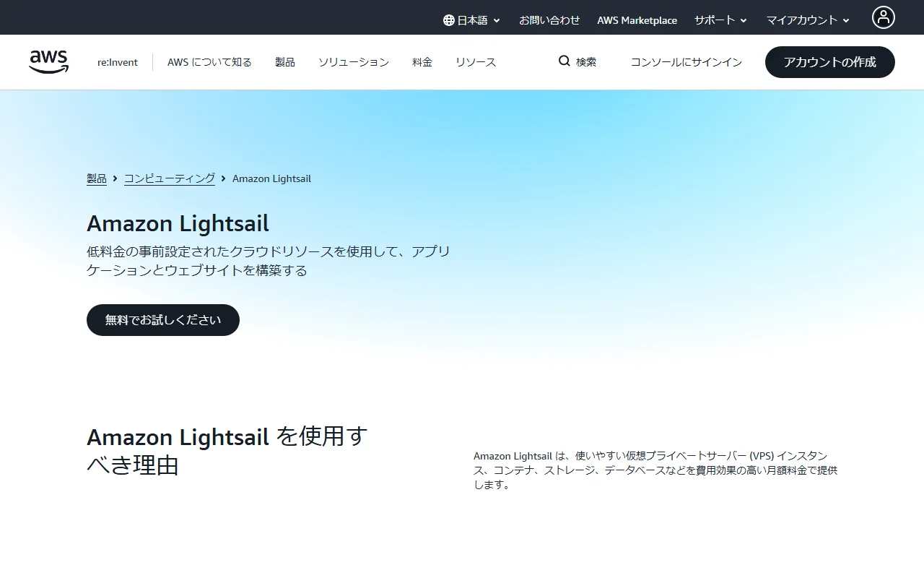Click the globe language icon
924x578 pixels.
(x=449, y=20)
